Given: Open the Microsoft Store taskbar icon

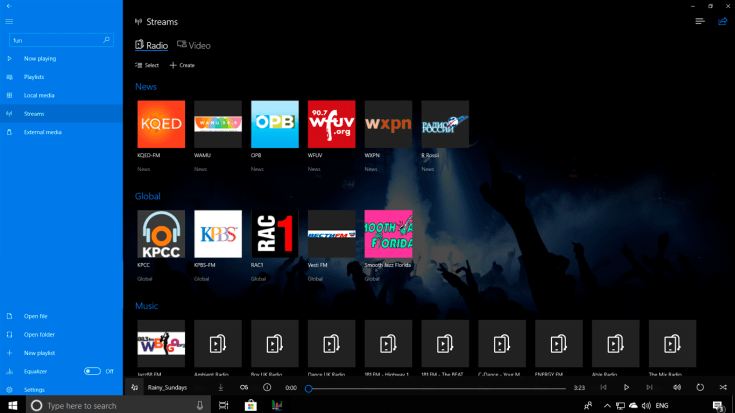Looking at the screenshot, I should [251, 405].
